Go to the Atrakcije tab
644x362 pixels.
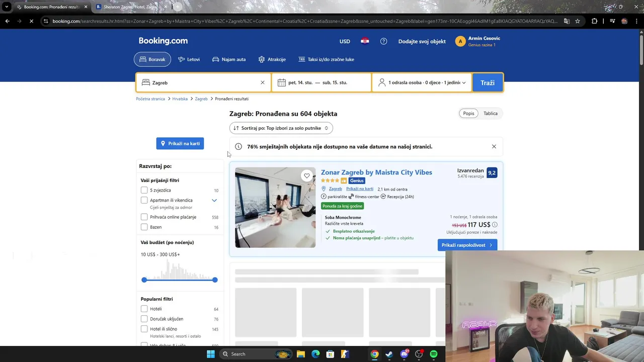tap(272, 59)
